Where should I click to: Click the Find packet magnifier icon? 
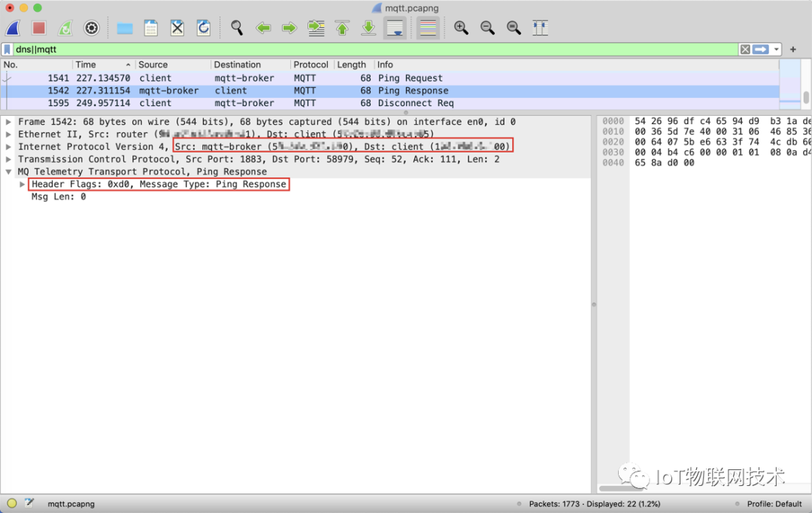pyautogui.click(x=237, y=28)
